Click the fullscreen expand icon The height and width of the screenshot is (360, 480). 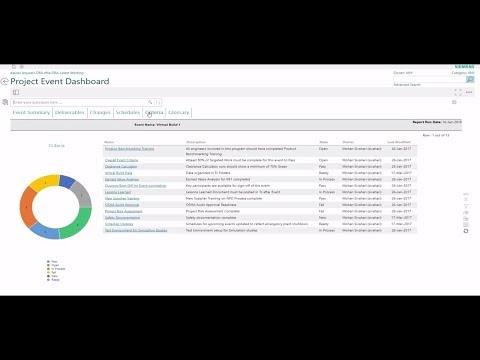click(458, 92)
